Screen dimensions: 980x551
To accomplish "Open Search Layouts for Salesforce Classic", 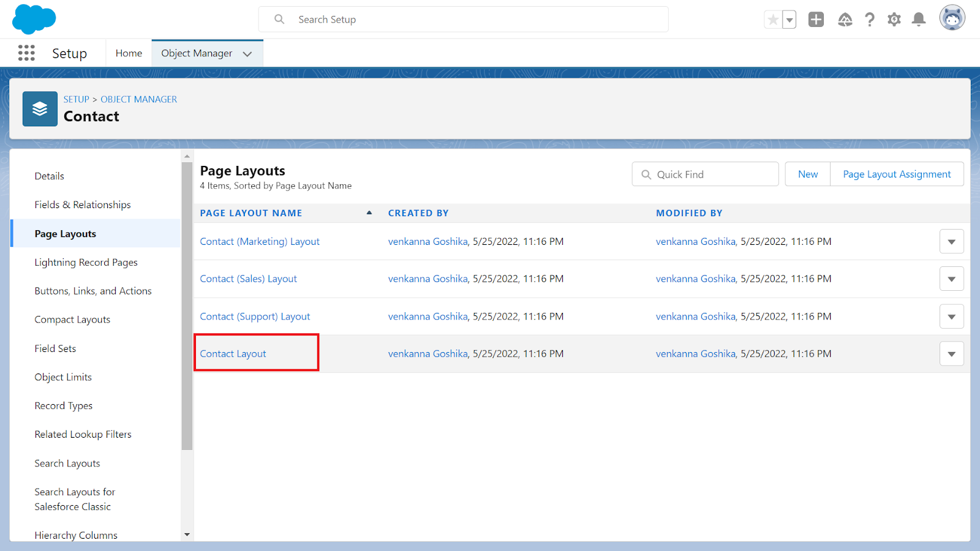I will (x=75, y=500).
